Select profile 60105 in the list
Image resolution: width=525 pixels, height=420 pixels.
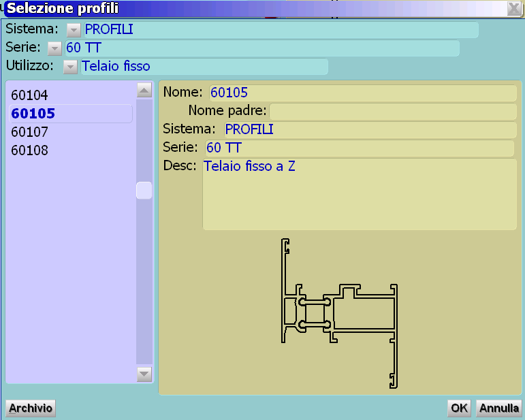point(71,114)
